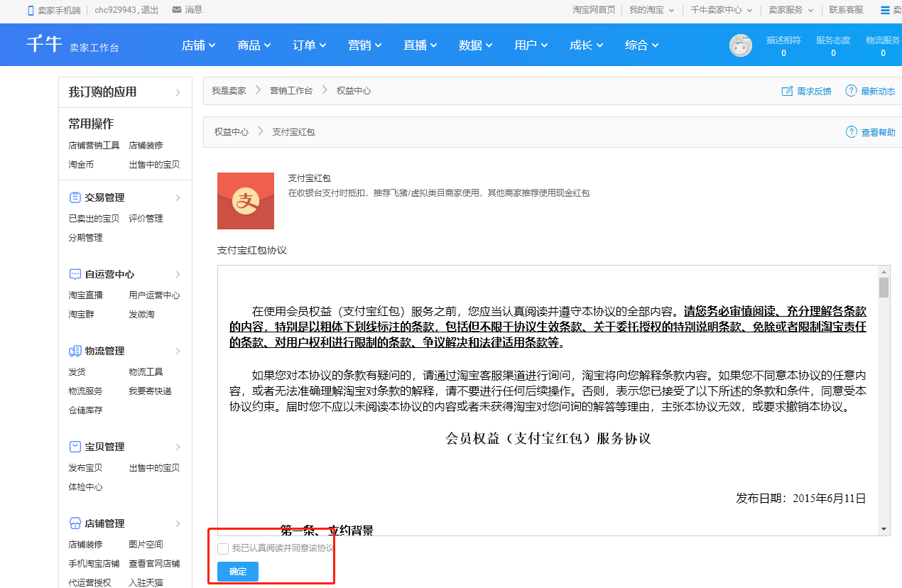902x588 pixels.
Task: Open the 店铺 navigation dropdown
Action: (198, 45)
